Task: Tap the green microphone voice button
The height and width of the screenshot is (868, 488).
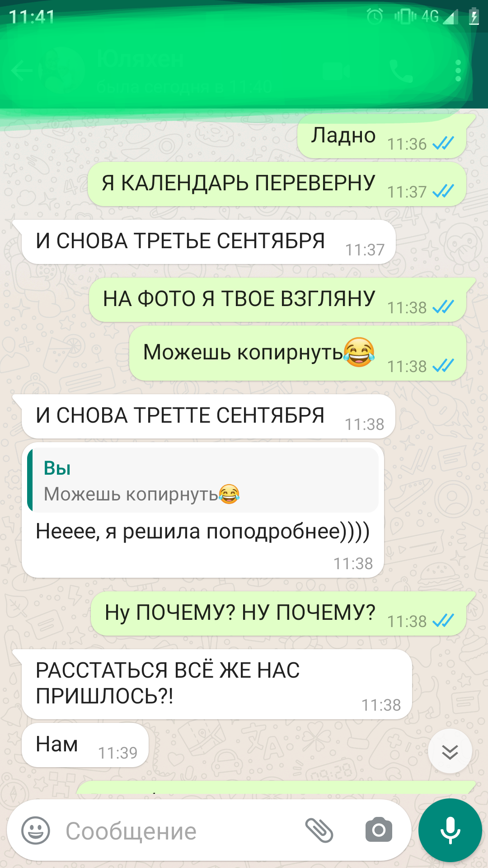Action: pos(450,830)
